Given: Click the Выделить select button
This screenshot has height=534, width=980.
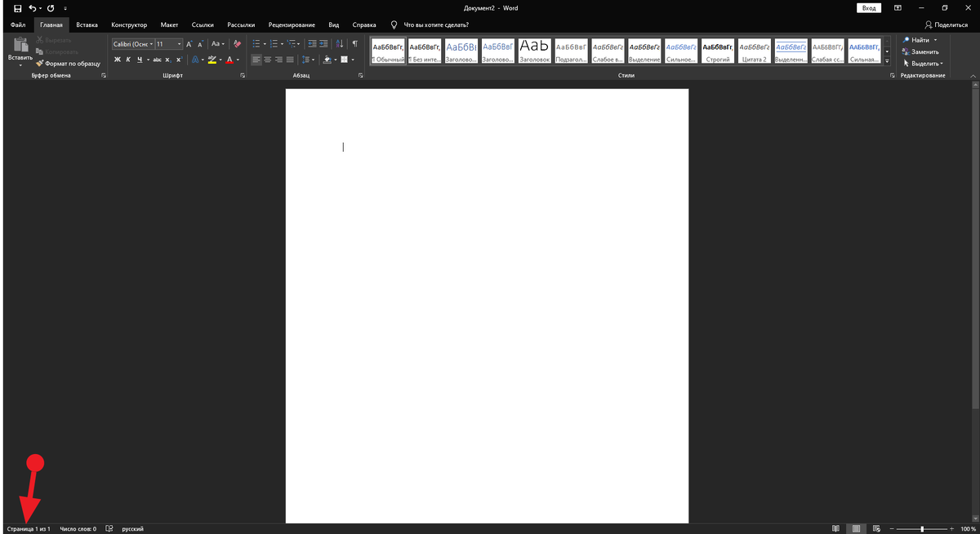Looking at the screenshot, I should [x=923, y=63].
